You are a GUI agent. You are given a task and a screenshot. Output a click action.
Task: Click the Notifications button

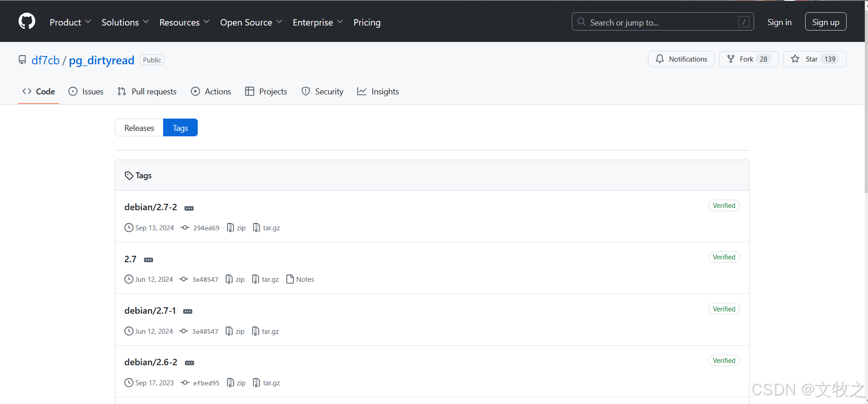pyautogui.click(x=681, y=59)
